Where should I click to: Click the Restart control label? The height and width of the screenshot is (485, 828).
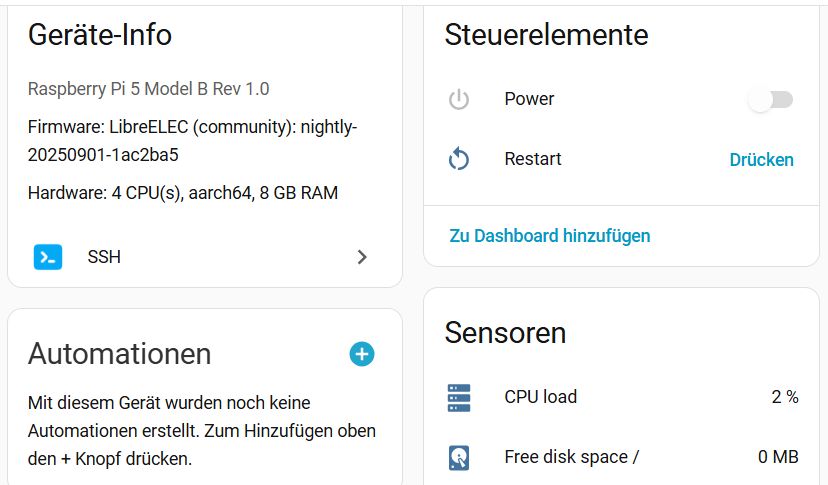click(533, 159)
